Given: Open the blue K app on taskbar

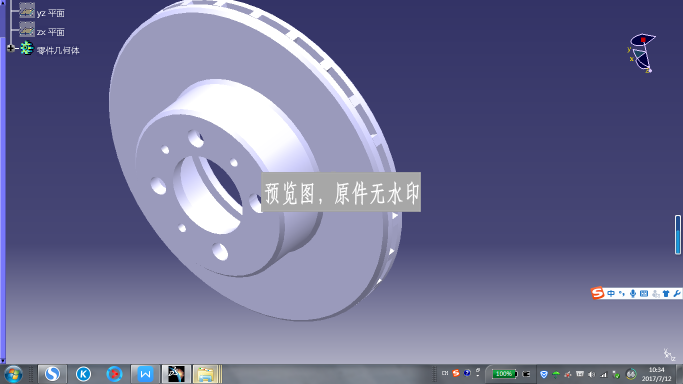Looking at the screenshot, I should pyautogui.click(x=83, y=374).
